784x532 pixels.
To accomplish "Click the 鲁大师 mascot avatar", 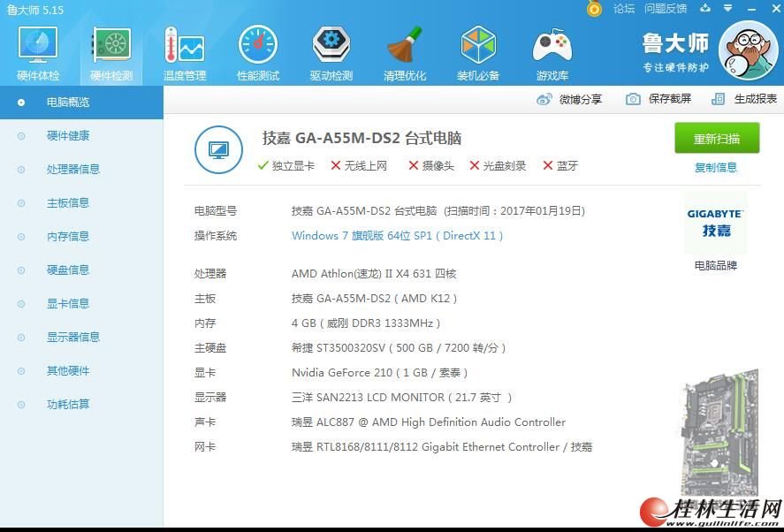I will pyautogui.click(x=748, y=50).
